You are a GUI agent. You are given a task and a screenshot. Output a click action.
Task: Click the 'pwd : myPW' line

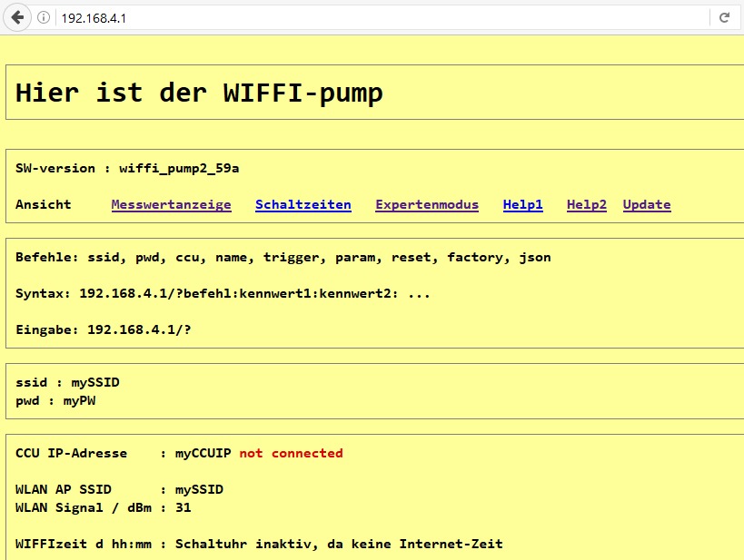(55, 401)
